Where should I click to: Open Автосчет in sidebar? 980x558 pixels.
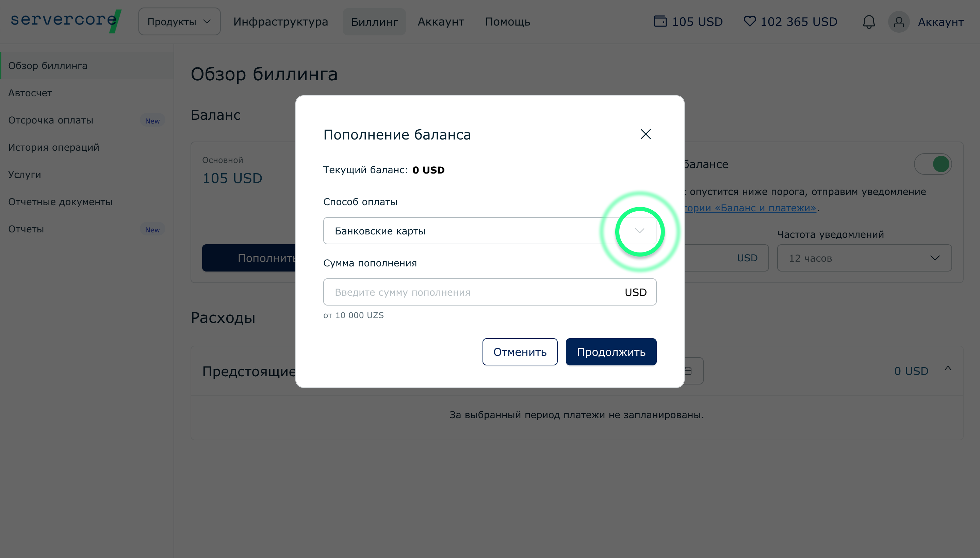pos(87,93)
